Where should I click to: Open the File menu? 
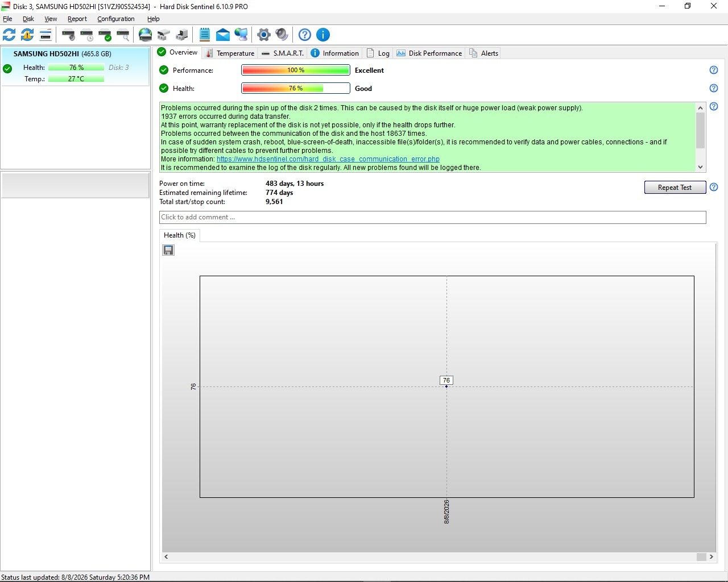7,19
